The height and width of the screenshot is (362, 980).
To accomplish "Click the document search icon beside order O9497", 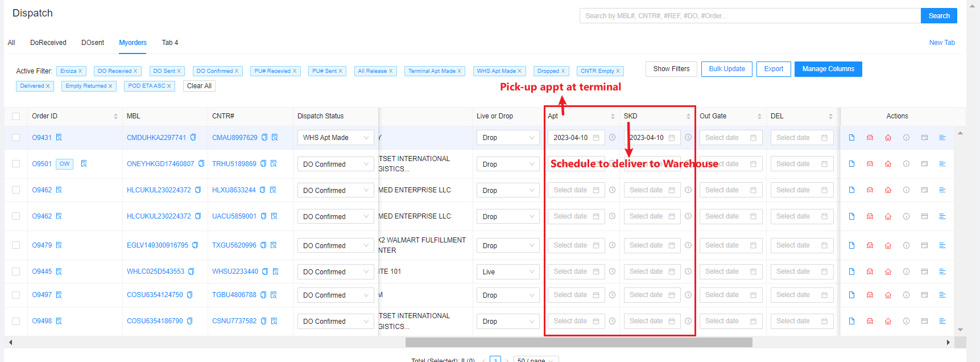I will [x=59, y=295].
